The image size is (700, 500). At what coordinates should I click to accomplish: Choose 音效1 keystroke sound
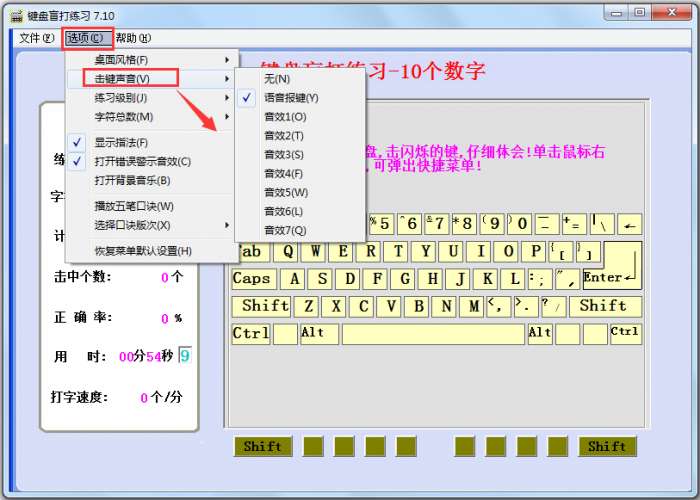[x=285, y=116]
